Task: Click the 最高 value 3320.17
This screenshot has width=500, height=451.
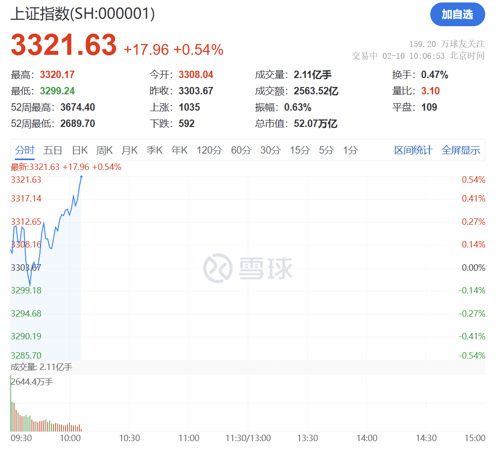Action: click(57, 75)
